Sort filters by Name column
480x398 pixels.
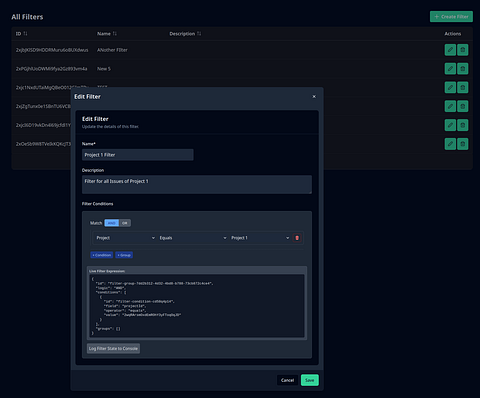click(115, 34)
